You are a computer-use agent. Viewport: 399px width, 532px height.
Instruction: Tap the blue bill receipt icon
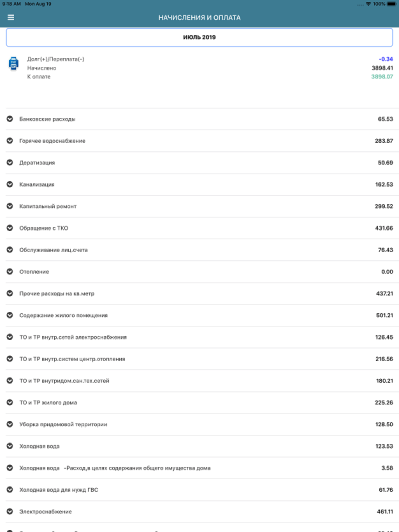13,64
